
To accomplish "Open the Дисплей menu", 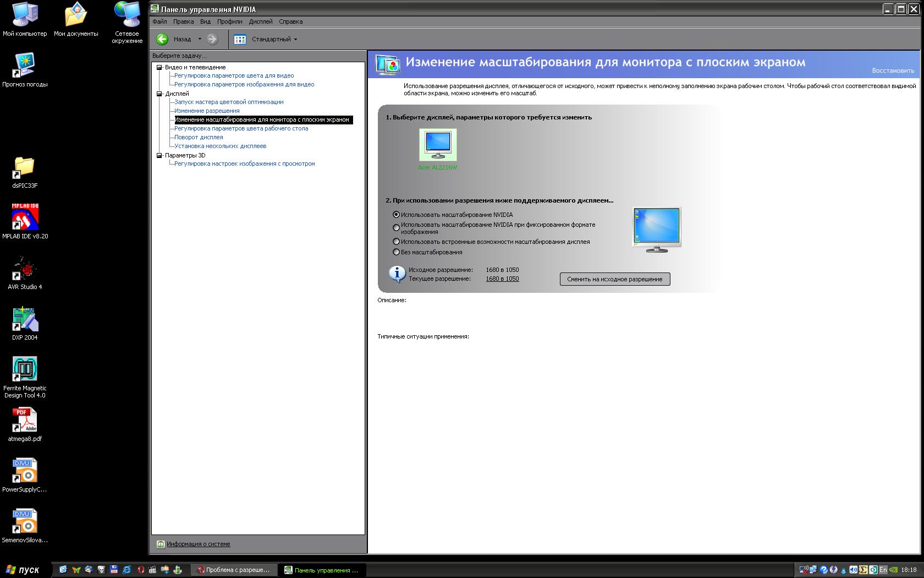I will click(260, 21).
